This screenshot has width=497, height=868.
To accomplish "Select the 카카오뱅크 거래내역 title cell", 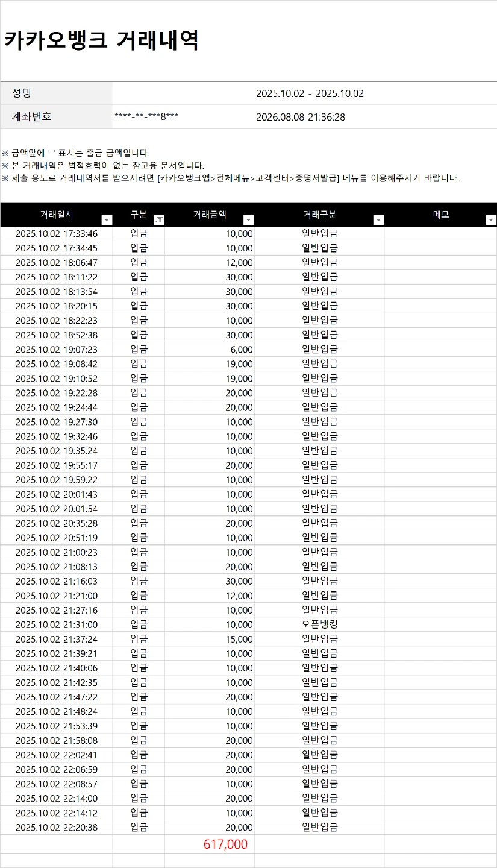I will [102, 40].
